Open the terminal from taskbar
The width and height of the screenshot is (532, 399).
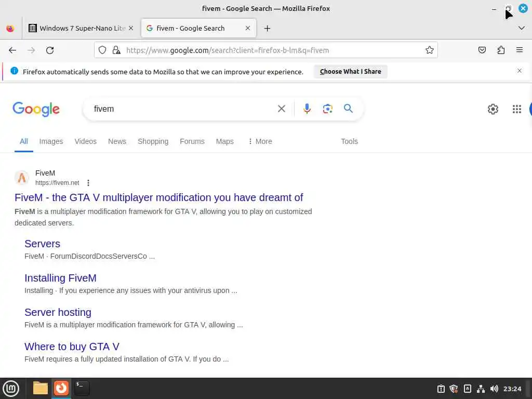82,388
